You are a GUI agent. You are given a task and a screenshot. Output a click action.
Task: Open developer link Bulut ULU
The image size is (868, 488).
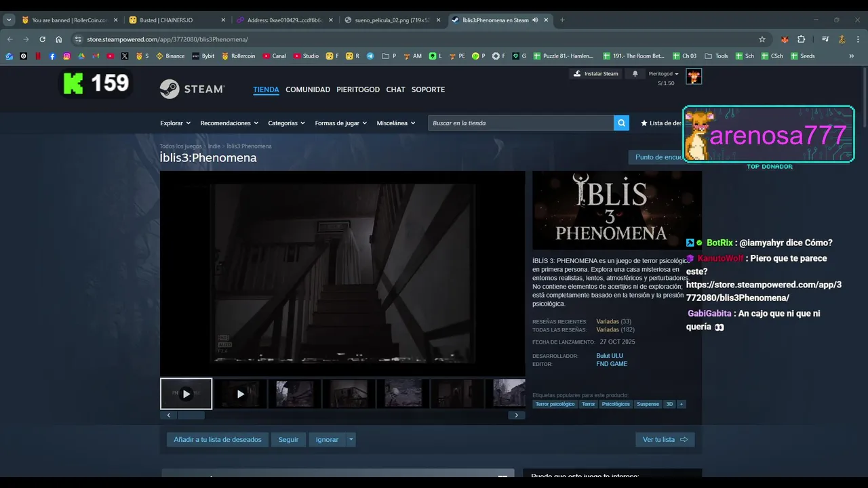[610, 356]
